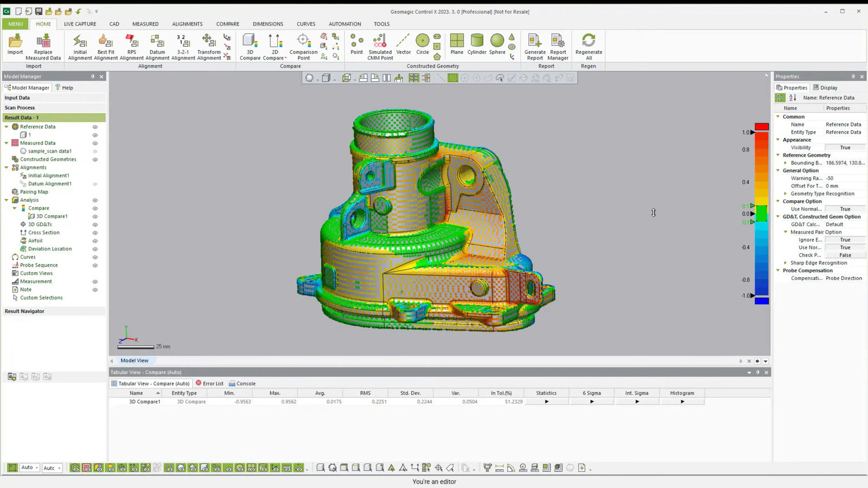
Task: Toggle visibility of Cross Section
Action: coord(95,233)
